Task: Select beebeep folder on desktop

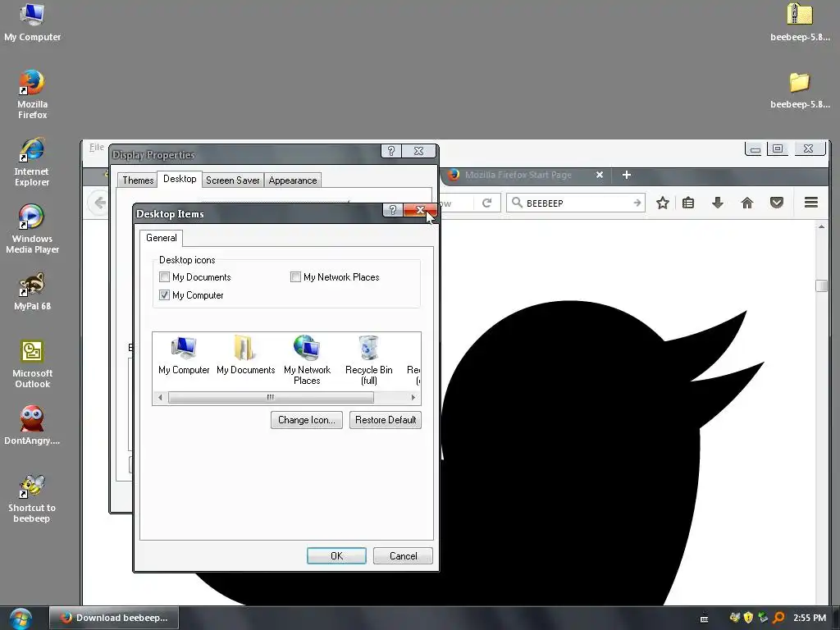Action: point(800,89)
